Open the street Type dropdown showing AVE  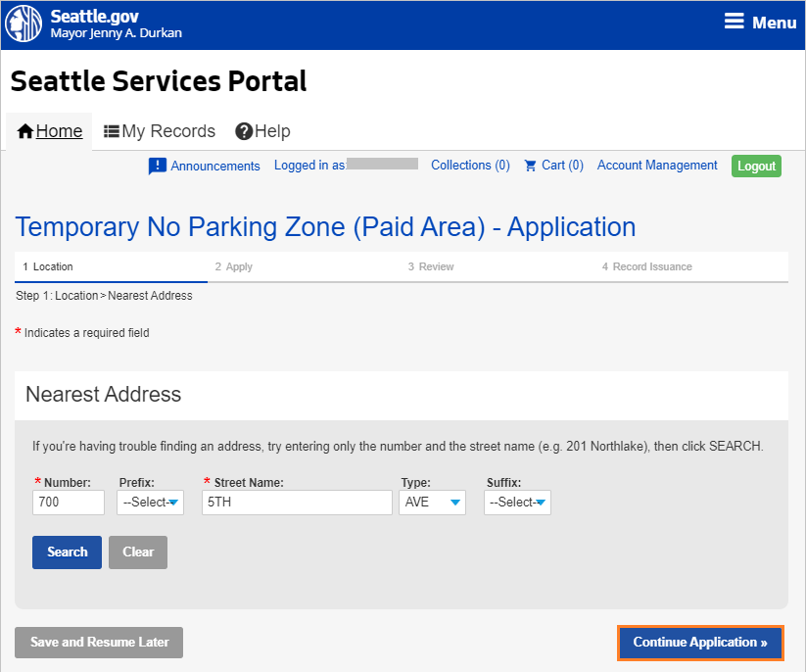[432, 503]
